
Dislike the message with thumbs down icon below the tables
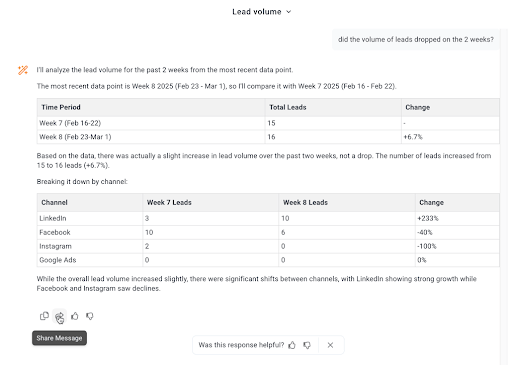(x=90, y=316)
